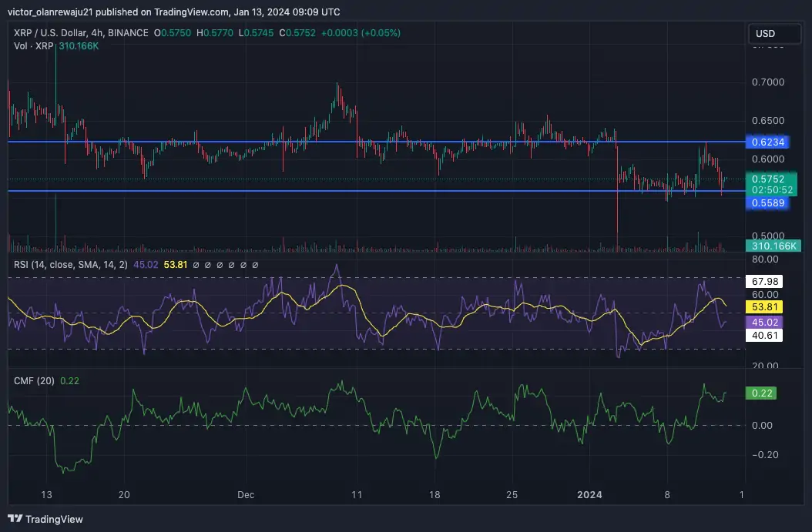Click the 45.02 RSI value in legend

(x=146, y=265)
